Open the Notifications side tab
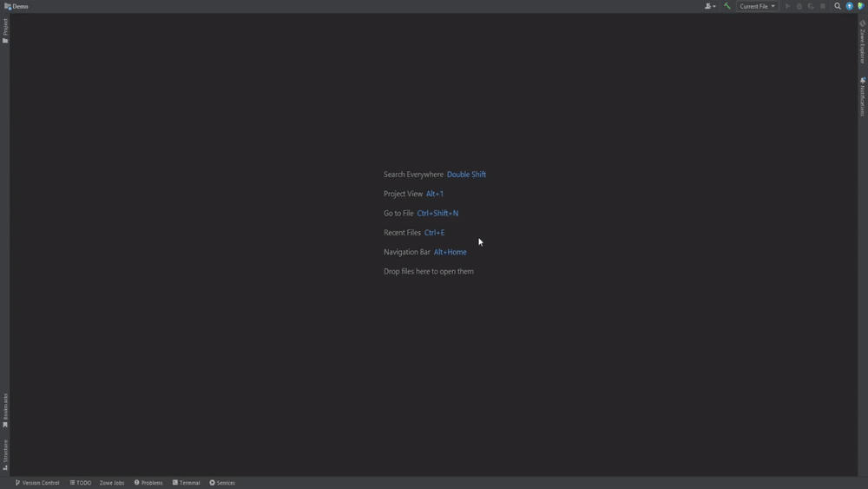868x489 pixels. coord(863,96)
